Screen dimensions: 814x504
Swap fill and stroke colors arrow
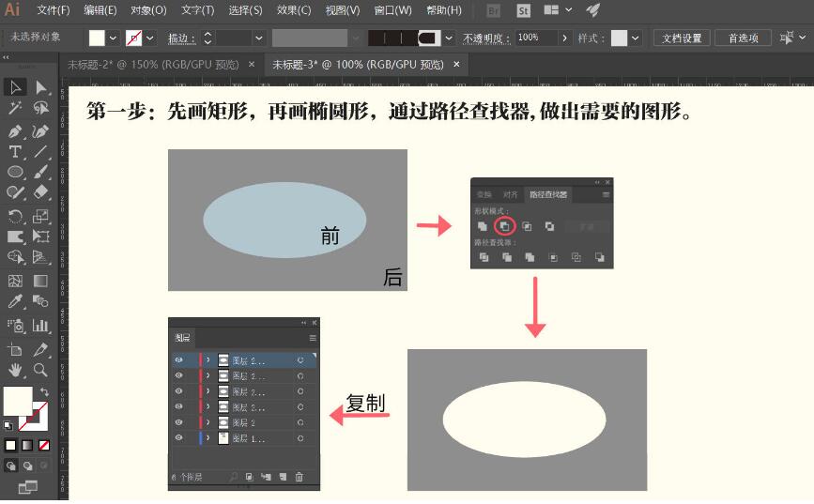point(44,391)
